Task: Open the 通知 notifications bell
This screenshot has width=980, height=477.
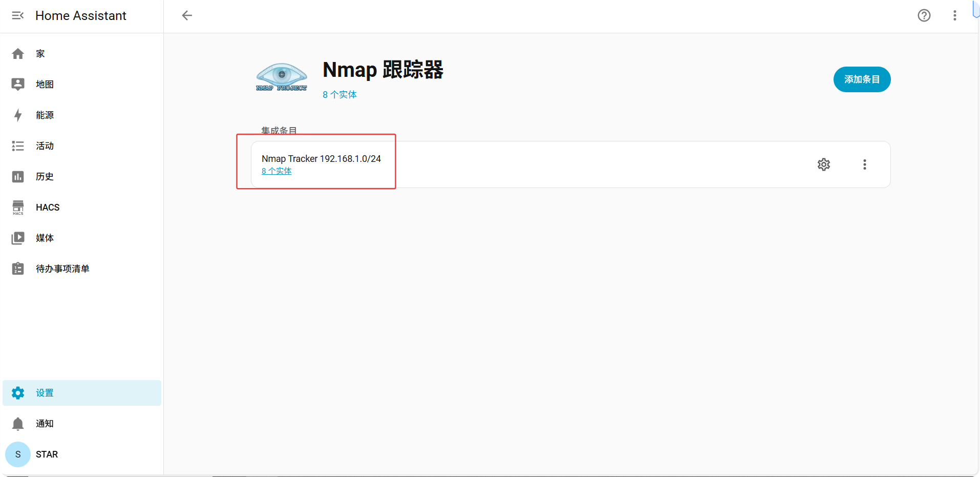Action: (18, 424)
